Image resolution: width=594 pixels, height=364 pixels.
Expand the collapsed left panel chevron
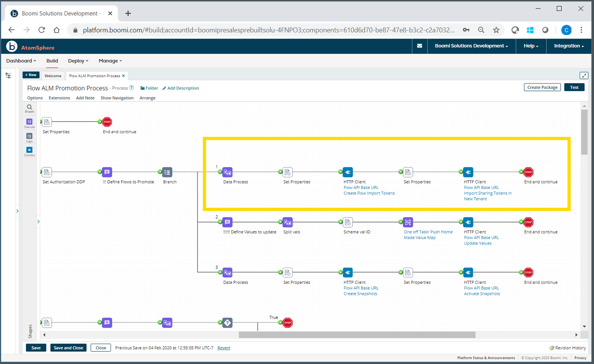[x=18, y=211]
